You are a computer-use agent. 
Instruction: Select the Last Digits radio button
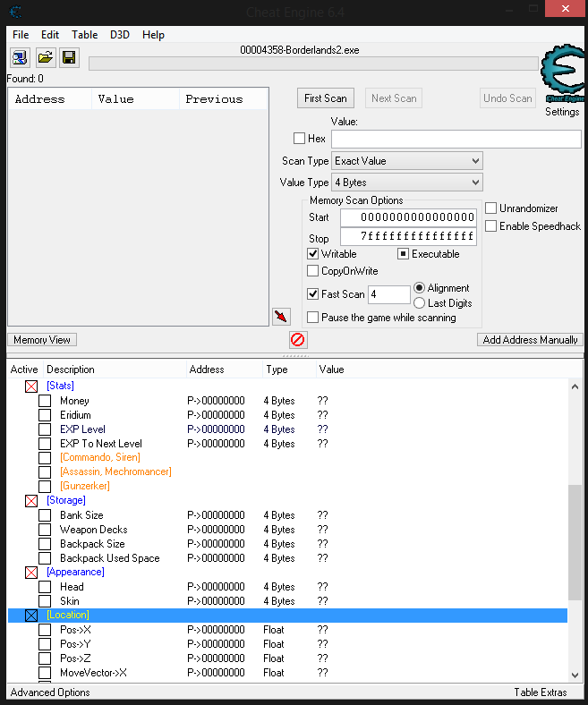point(420,303)
